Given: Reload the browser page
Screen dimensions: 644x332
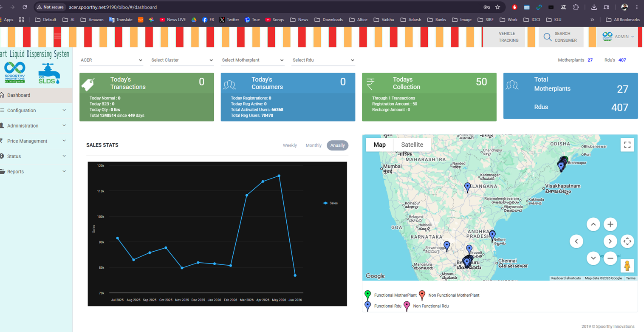Looking at the screenshot, I should pos(25,7).
